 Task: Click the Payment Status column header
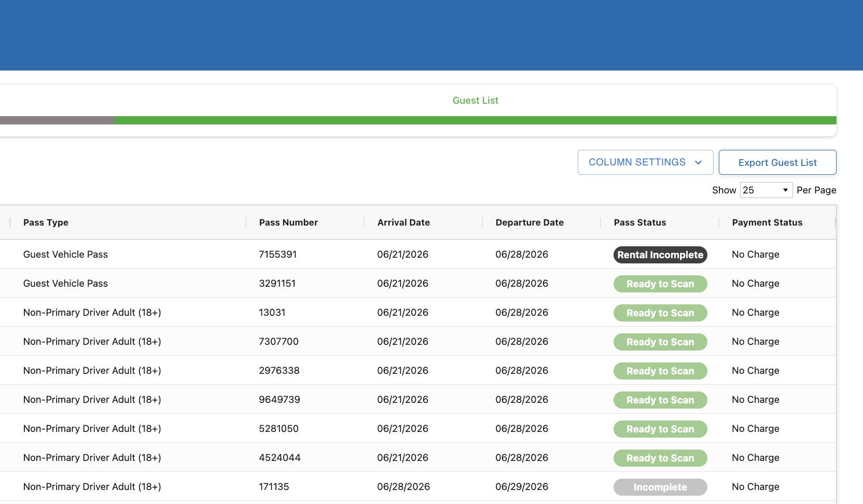click(x=767, y=222)
